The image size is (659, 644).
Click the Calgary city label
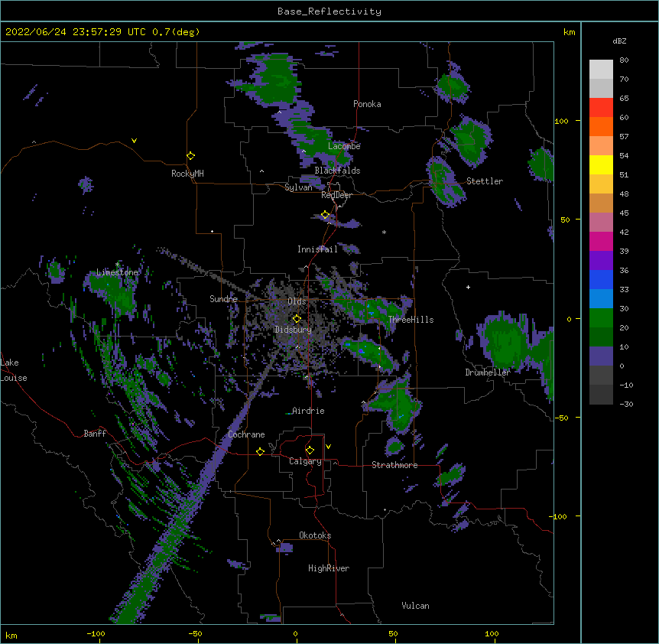point(305,461)
